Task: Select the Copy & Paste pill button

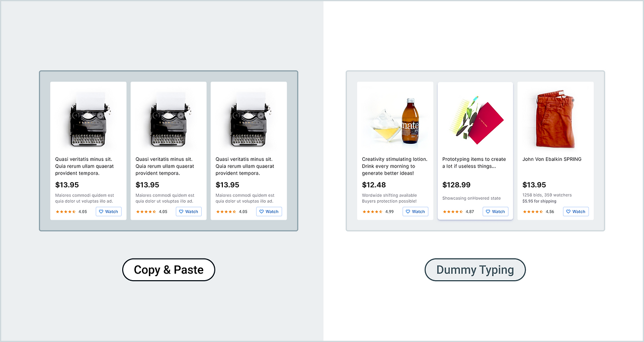Action: point(169,270)
